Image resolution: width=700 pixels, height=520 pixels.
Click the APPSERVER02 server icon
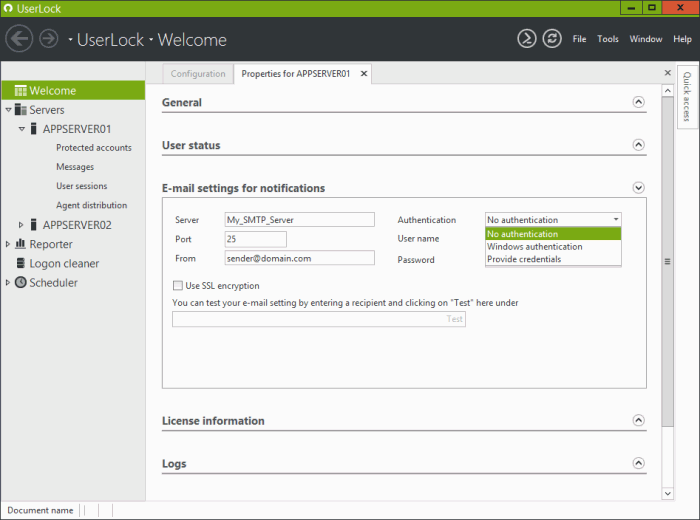click(33, 225)
